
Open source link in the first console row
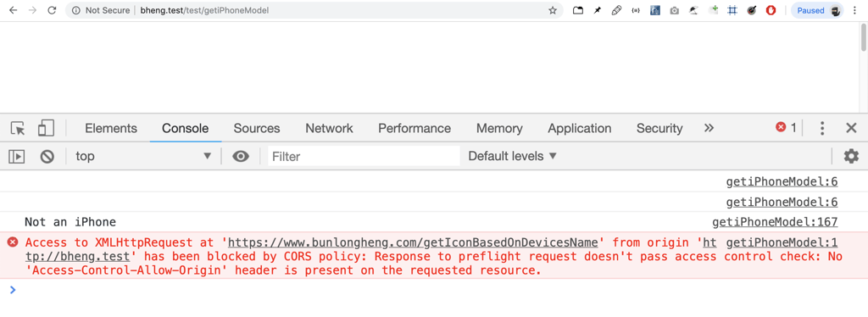point(782,182)
